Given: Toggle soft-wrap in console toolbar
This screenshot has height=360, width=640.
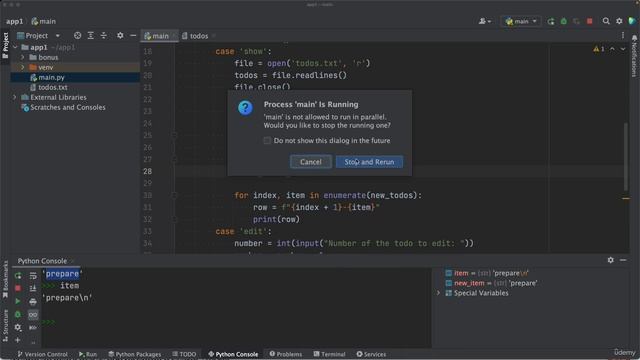Looking at the screenshot, I should click(33, 276).
